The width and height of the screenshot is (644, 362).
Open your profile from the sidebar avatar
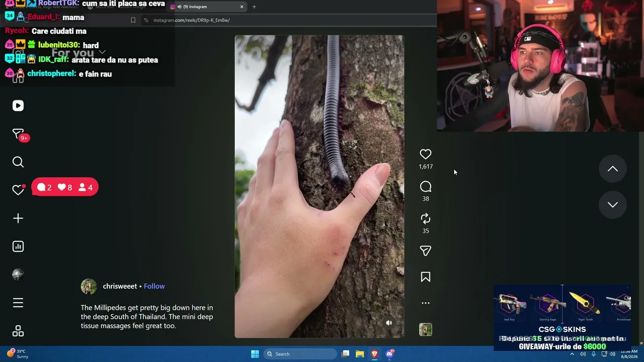tap(18, 275)
